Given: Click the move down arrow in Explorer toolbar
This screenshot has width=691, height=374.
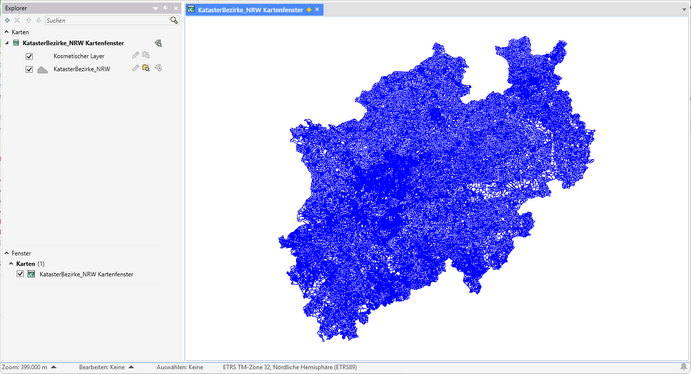Looking at the screenshot, I should click(x=39, y=20).
